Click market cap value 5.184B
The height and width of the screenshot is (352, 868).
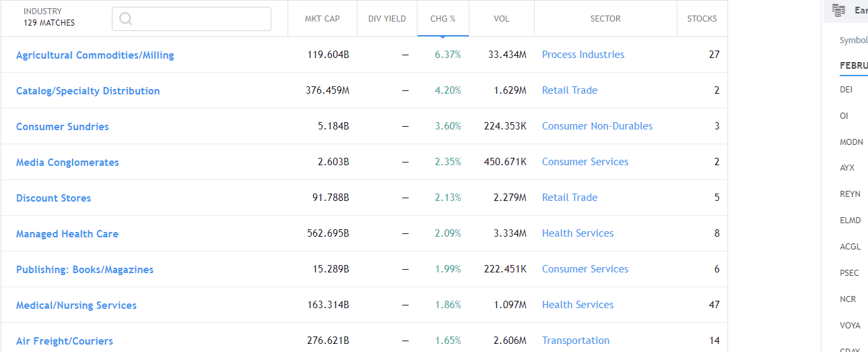click(x=333, y=126)
